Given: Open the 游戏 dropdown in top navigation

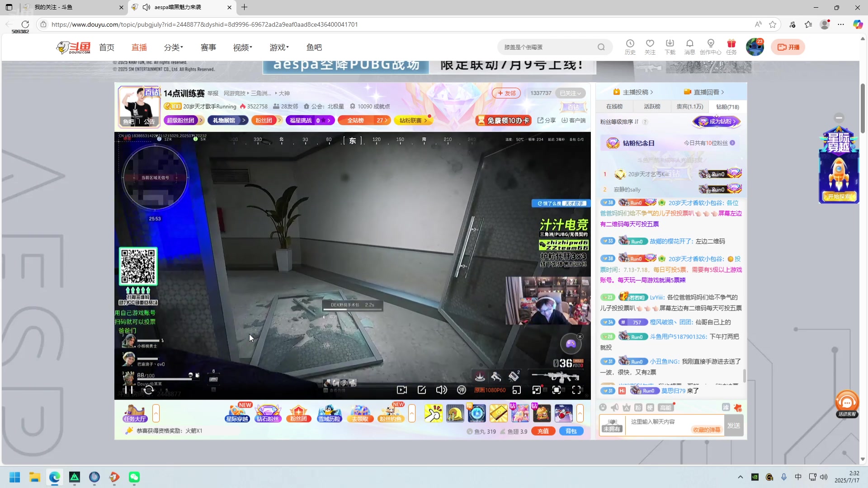Looking at the screenshot, I should click(x=279, y=47).
